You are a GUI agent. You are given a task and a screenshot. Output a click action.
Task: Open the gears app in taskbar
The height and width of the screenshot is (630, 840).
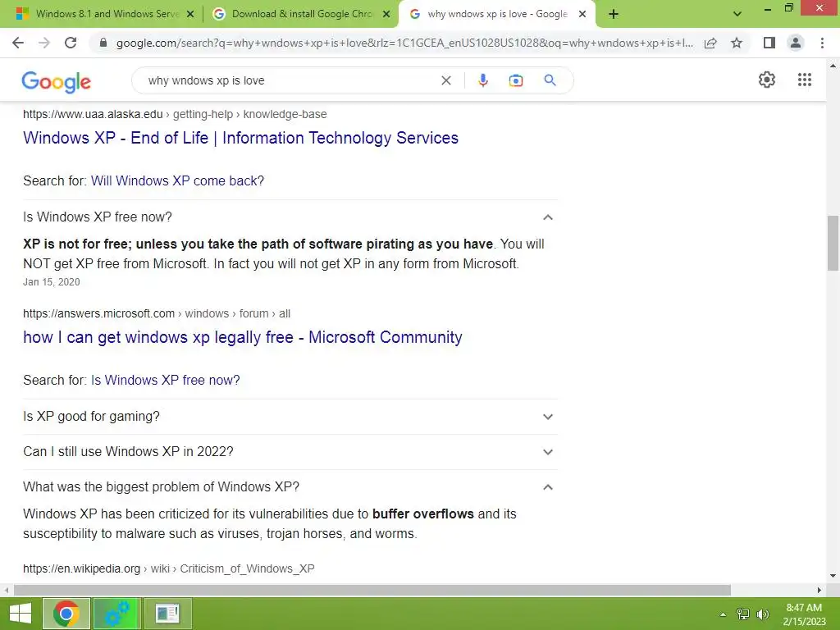pos(117,614)
